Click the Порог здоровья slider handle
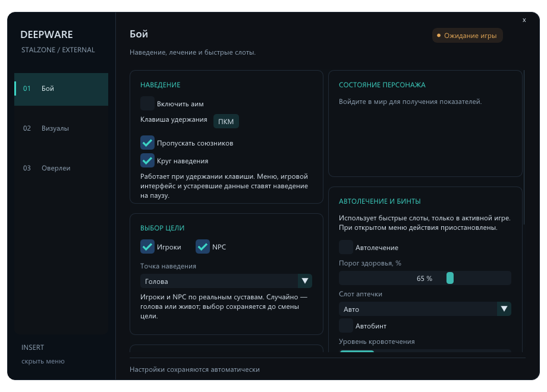This screenshot has height=392, width=547. point(450,278)
